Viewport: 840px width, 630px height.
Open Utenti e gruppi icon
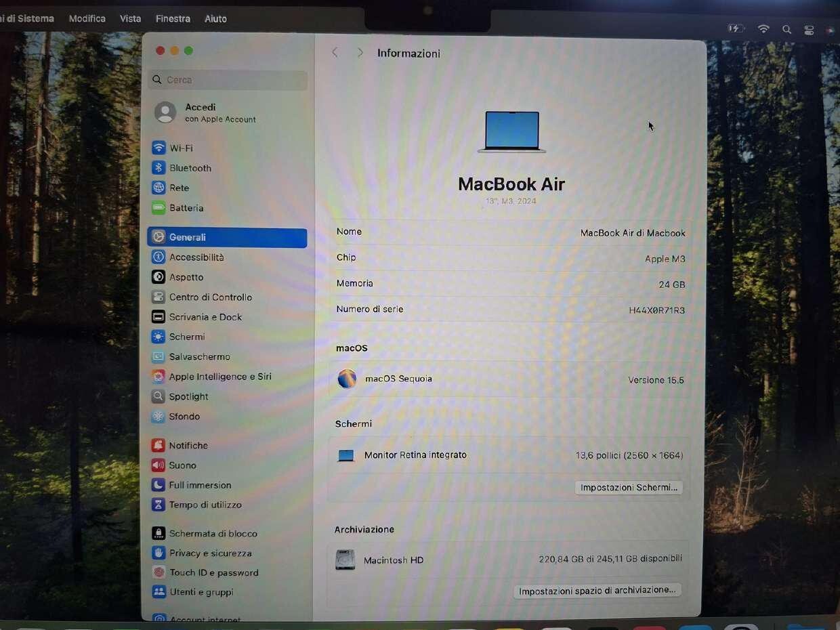tap(159, 592)
